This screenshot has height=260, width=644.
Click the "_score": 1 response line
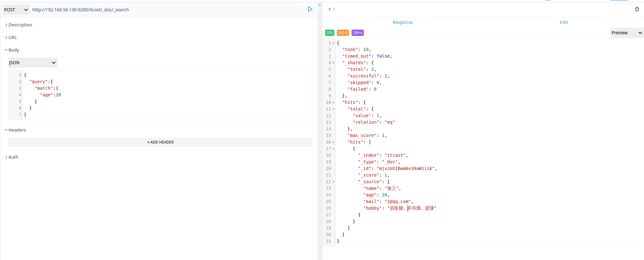[374, 175]
